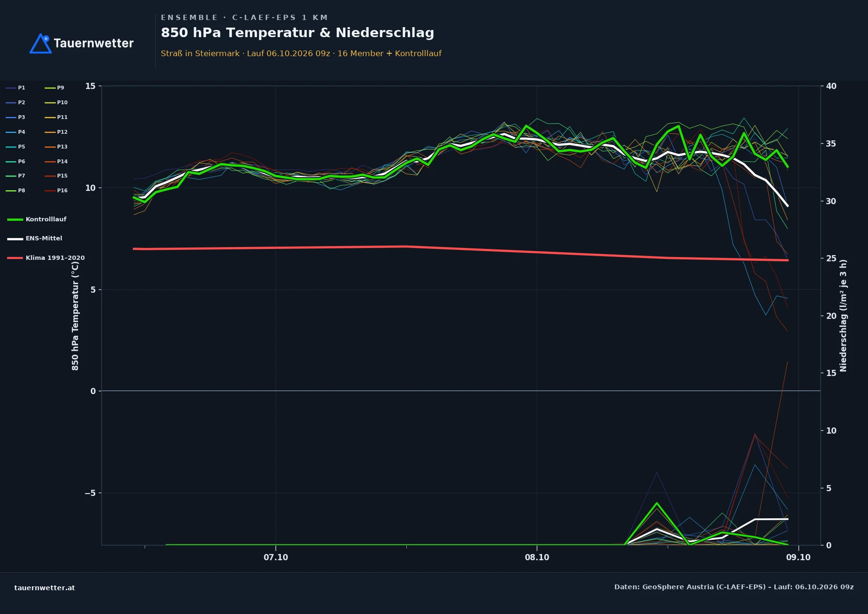
Task: Open the tauernwetter.at footer link
Action: pos(45,588)
